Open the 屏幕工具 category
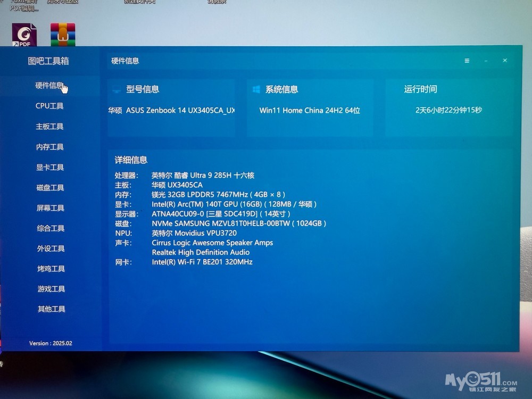This screenshot has width=532, height=399. pyautogui.click(x=50, y=208)
